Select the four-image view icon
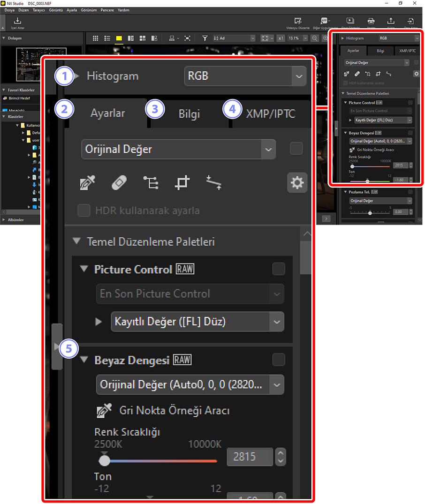The width and height of the screenshot is (425, 504). tap(143, 38)
